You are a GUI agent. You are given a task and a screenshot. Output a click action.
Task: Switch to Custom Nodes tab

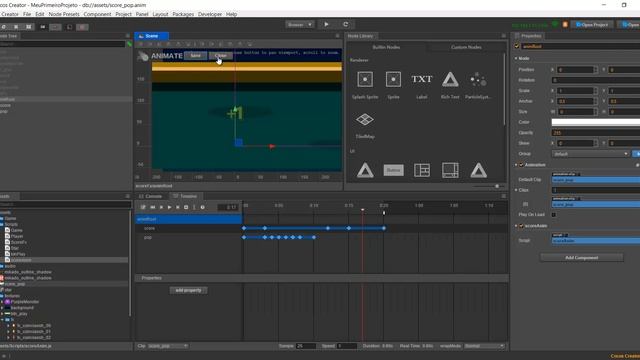[466, 47]
